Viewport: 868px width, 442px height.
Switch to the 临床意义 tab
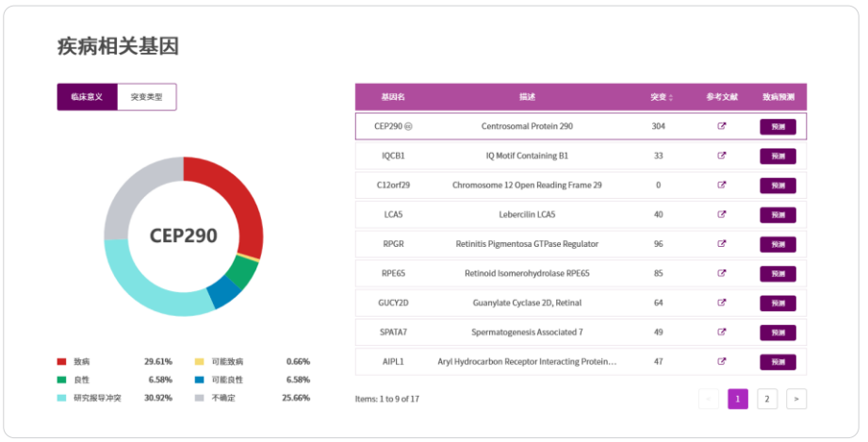point(88,97)
